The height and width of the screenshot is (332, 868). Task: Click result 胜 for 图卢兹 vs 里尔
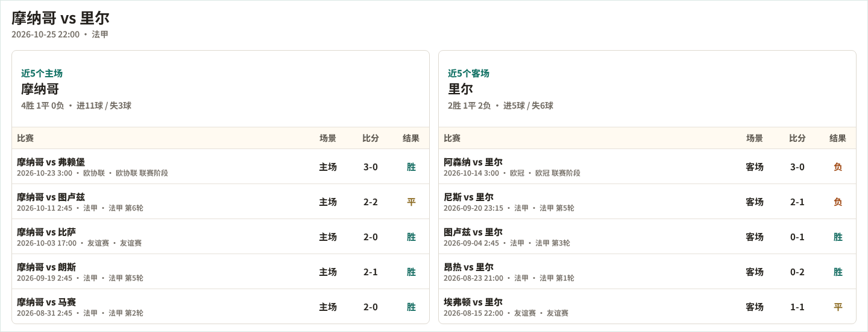point(838,237)
